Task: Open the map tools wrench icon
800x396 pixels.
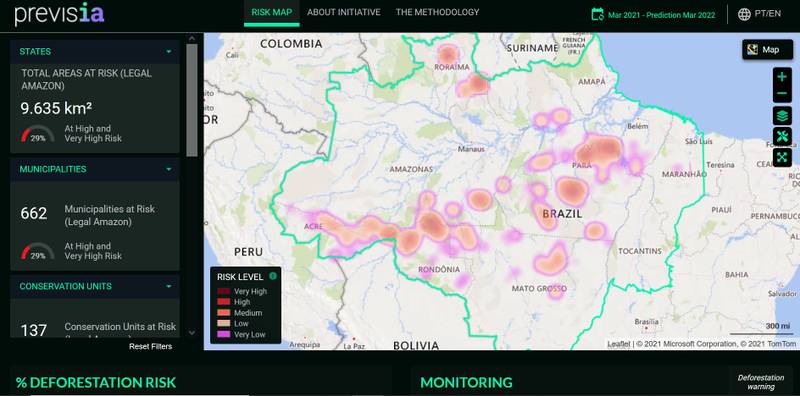Action: pyautogui.click(x=782, y=137)
